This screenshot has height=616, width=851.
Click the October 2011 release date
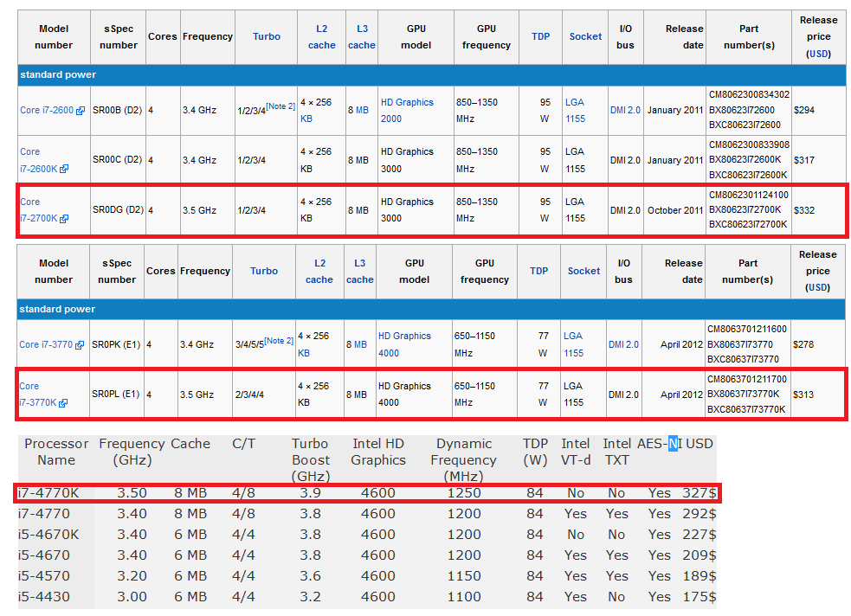[x=675, y=210]
